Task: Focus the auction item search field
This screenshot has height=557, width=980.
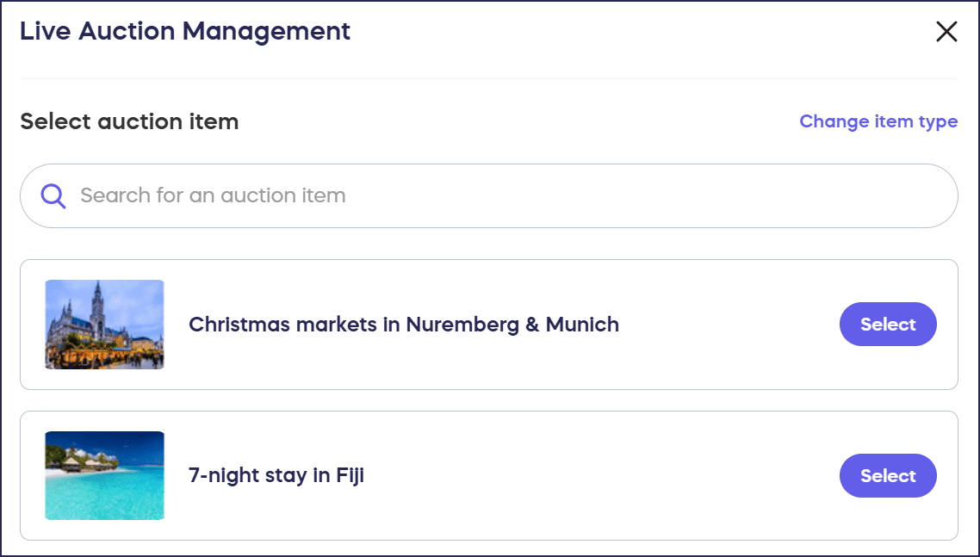Action: [517, 196]
